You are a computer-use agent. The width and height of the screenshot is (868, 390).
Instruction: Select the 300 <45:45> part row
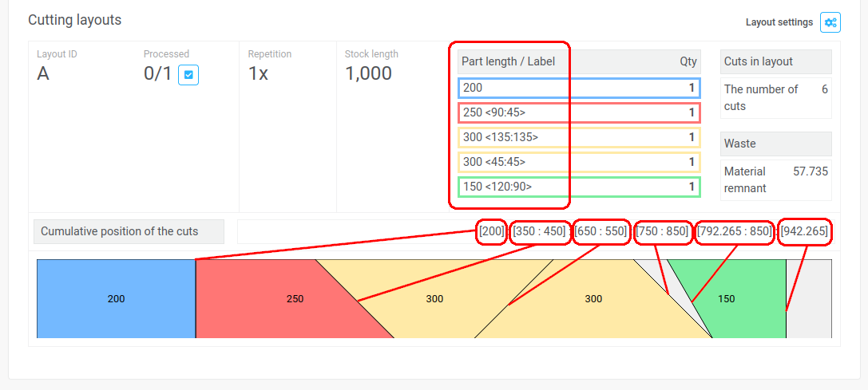(x=578, y=162)
